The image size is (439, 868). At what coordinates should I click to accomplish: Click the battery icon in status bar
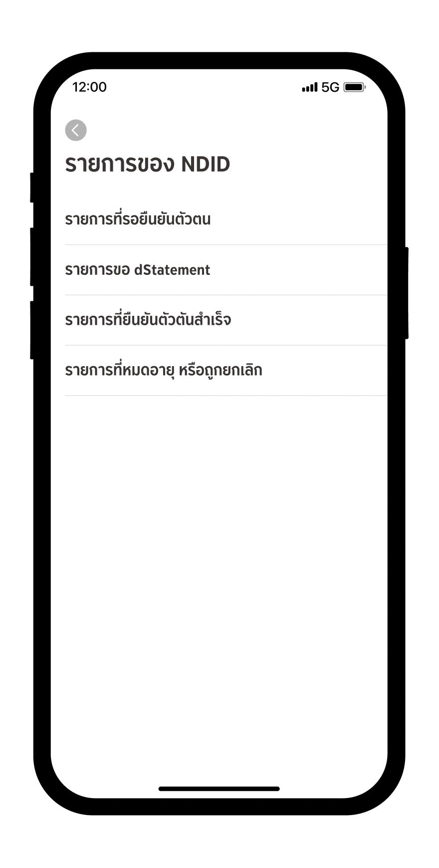pos(354,87)
